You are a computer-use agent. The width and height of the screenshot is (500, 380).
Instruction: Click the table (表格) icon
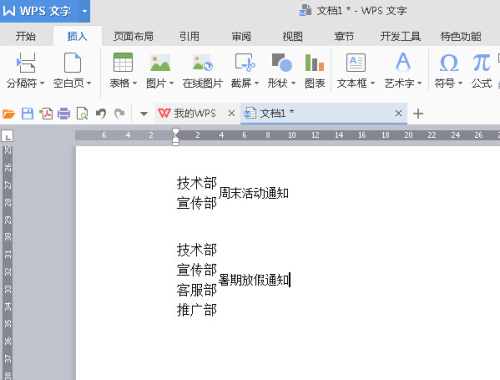pyautogui.click(x=123, y=62)
